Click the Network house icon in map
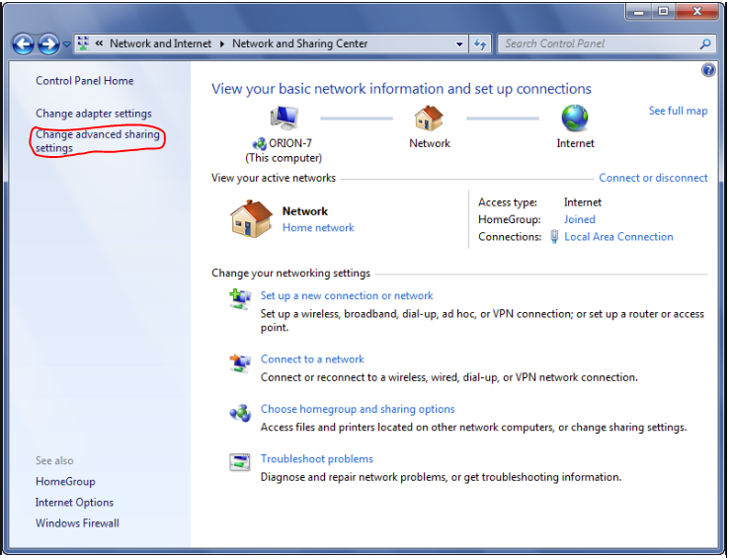Viewport: 729px width, 560px height. pos(429,119)
